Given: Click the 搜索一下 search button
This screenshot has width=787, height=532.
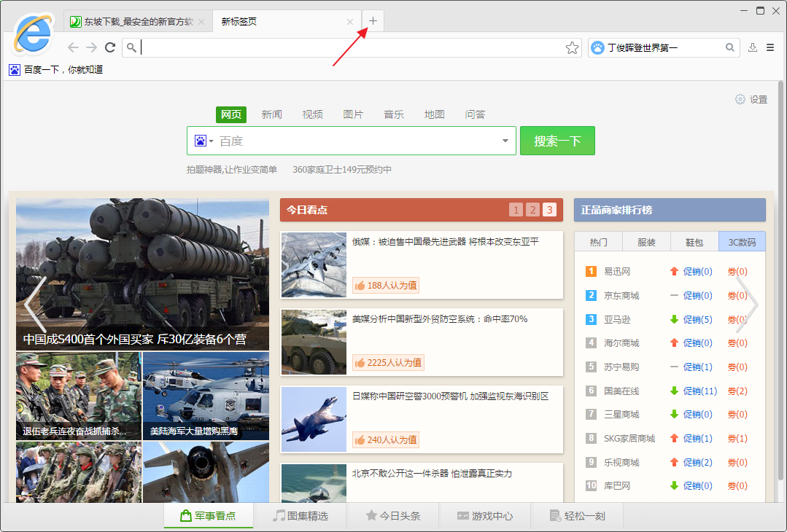Looking at the screenshot, I should [557, 141].
